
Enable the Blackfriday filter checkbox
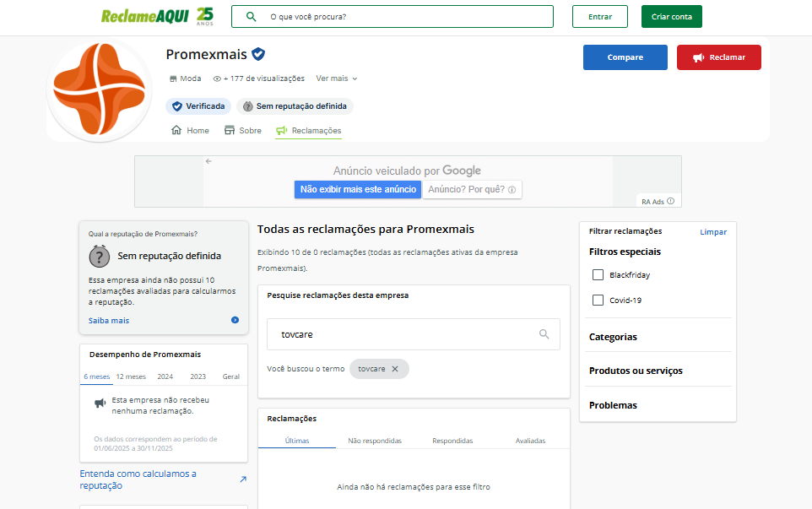598,273
